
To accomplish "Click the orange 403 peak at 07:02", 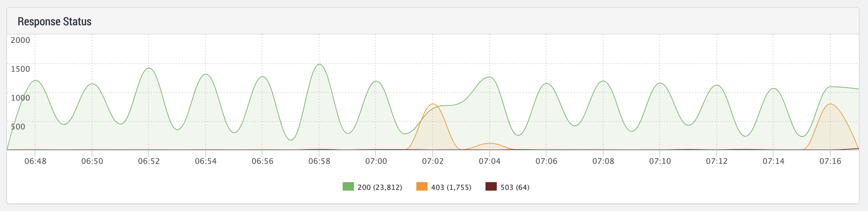I will point(433,104).
